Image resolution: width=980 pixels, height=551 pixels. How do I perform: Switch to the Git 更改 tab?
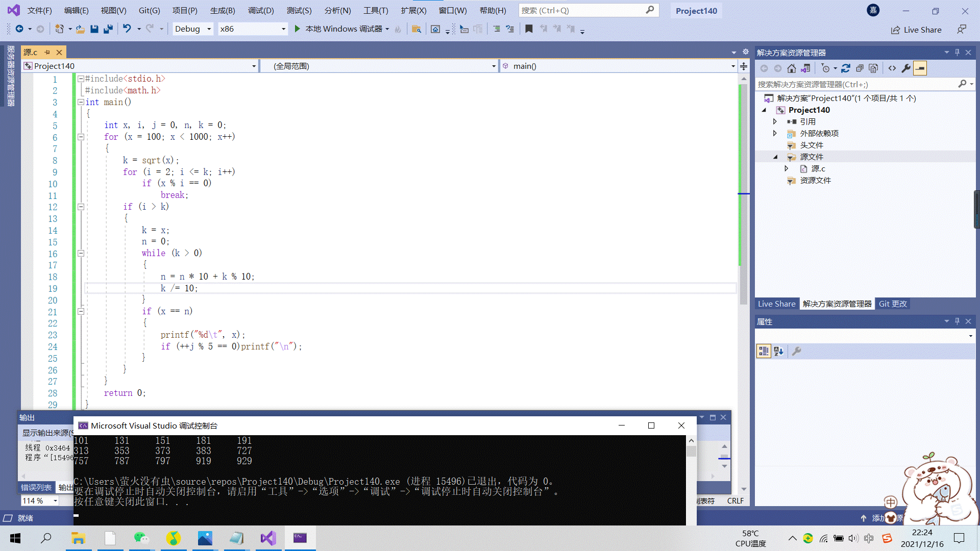click(893, 304)
